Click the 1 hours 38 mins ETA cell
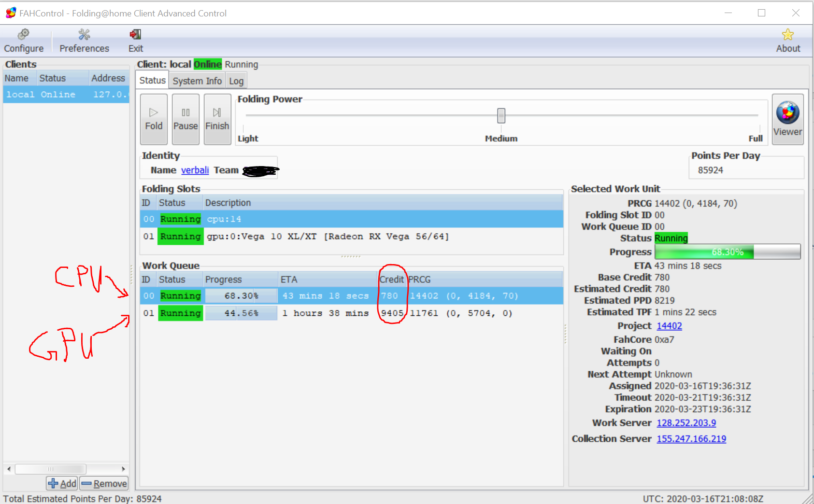 326,313
